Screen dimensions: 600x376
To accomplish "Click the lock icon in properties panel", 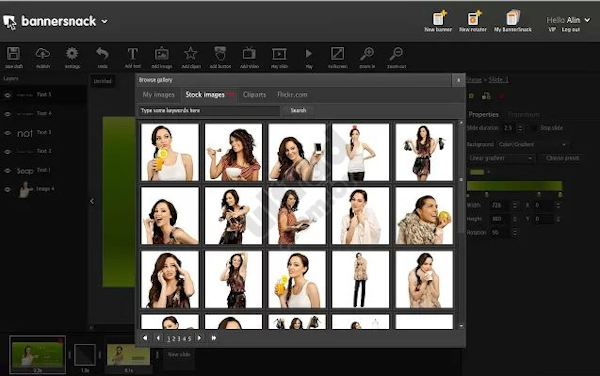I will pyautogui.click(x=486, y=96).
